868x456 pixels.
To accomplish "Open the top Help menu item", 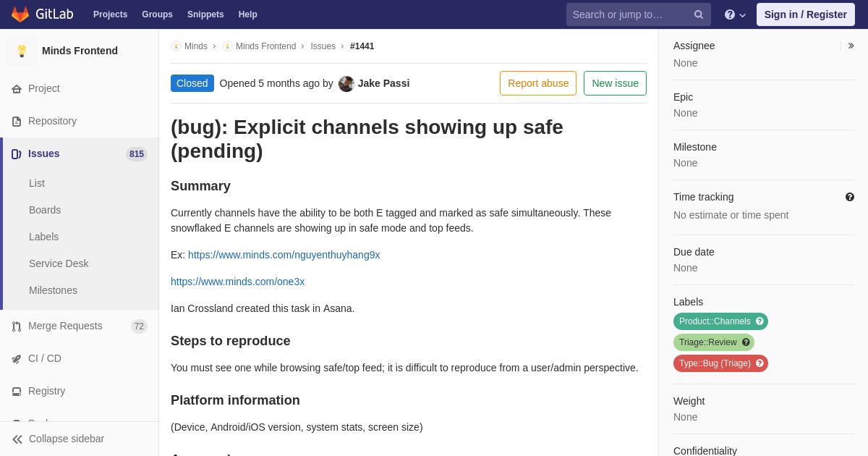I will point(248,14).
